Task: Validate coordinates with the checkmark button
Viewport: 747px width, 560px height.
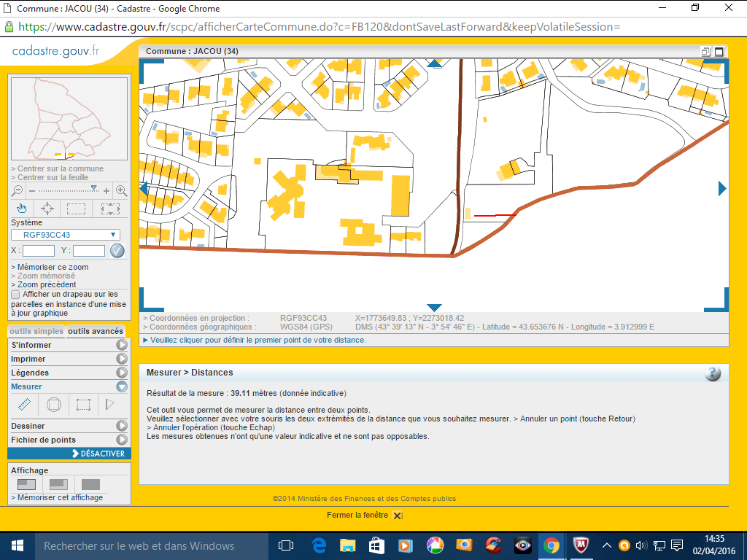Action: tap(117, 251)
